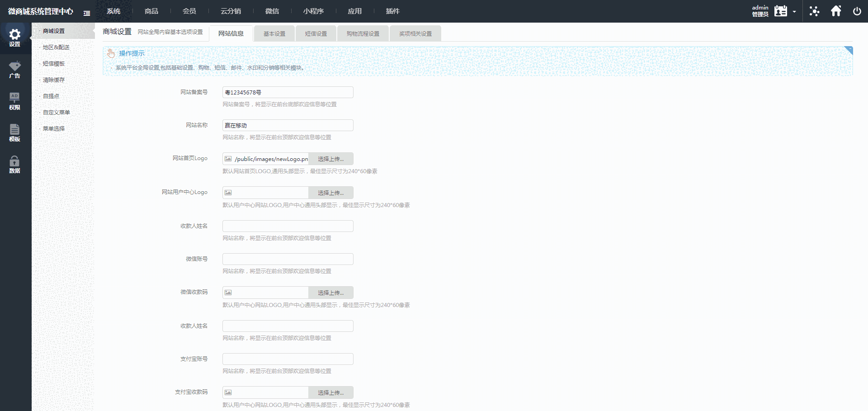Select 菜单选择 in the side menu

(x=63, y=128)
